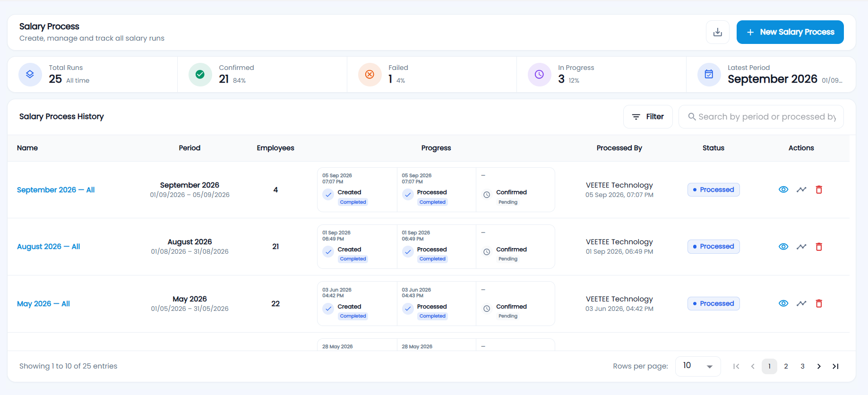868x395 pixels.
Task: Open trend chart for September 2026 run
Action: click(x=801, y=189)
